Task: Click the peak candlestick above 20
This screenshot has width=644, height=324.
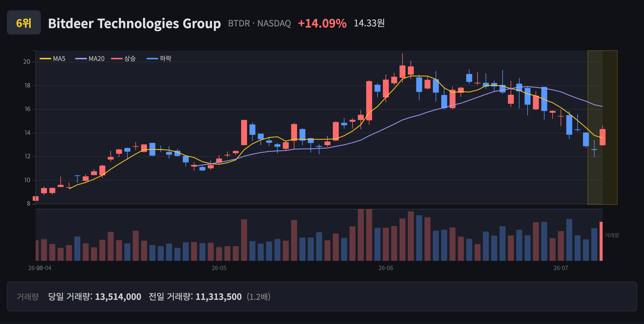Action: tap(402, 71)
